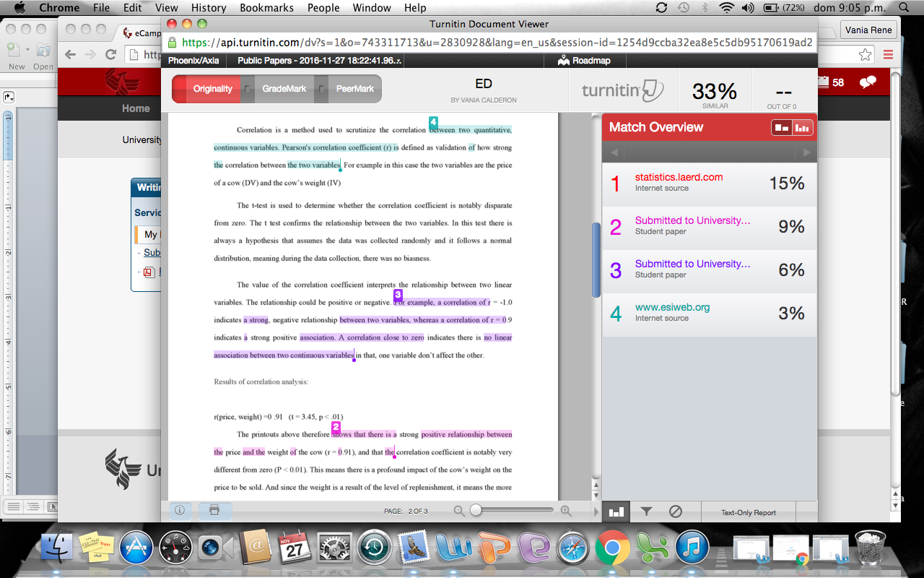This screenshot has height=578, width=924.
Task: Open statistics.laerd.com match source
Action: [710, 184]
